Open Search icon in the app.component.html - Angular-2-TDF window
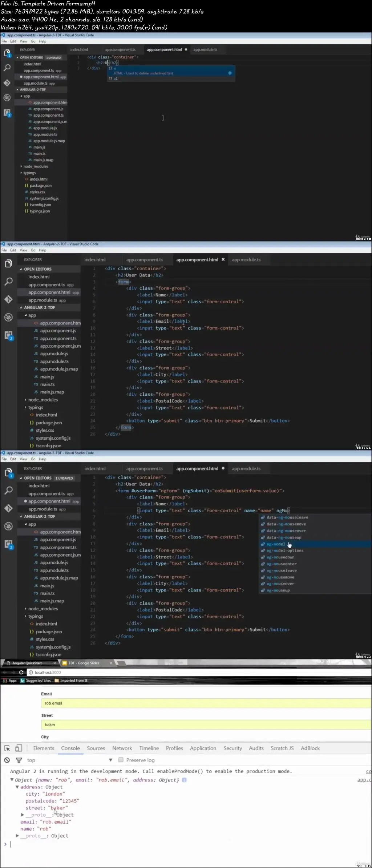372x868 pixels. coord(8,281)
